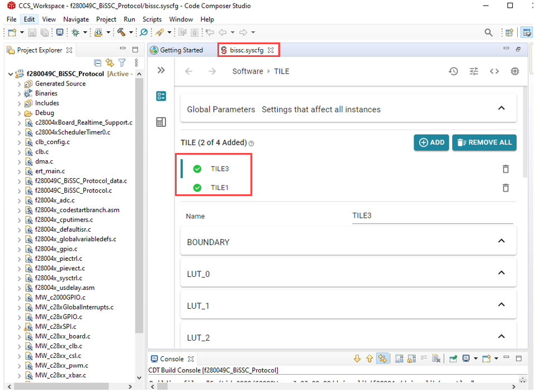Show generated code with angle brackets icon
This screenshot has height=392, width=535.
point(494,71)
